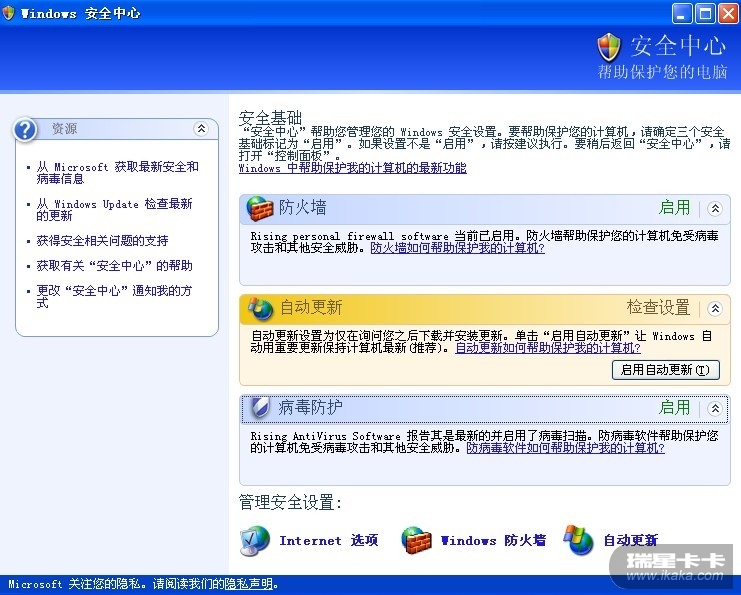
Task: Maximize the Windows 安全中心 window
Action: (705, 13)
